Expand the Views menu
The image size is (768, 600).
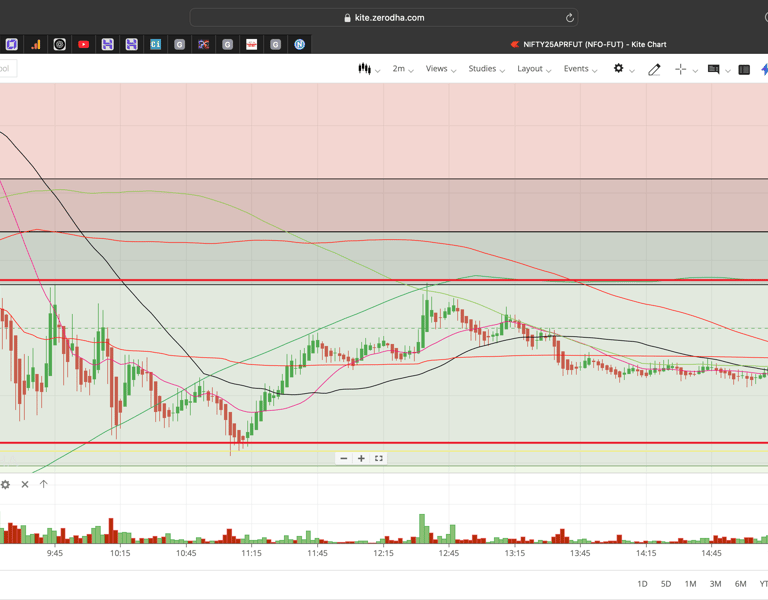coord(441,69)
